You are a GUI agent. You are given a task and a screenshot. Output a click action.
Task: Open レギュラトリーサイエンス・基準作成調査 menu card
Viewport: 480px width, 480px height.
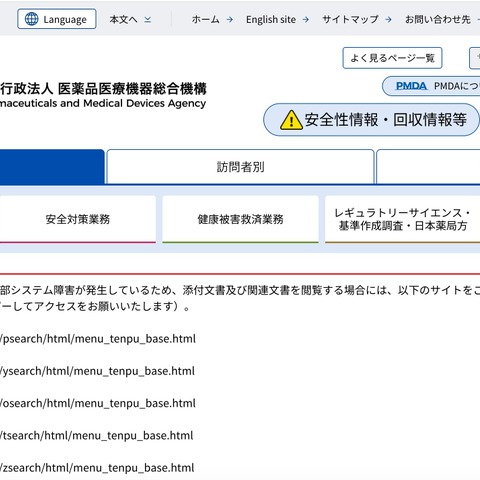(403, 219)
